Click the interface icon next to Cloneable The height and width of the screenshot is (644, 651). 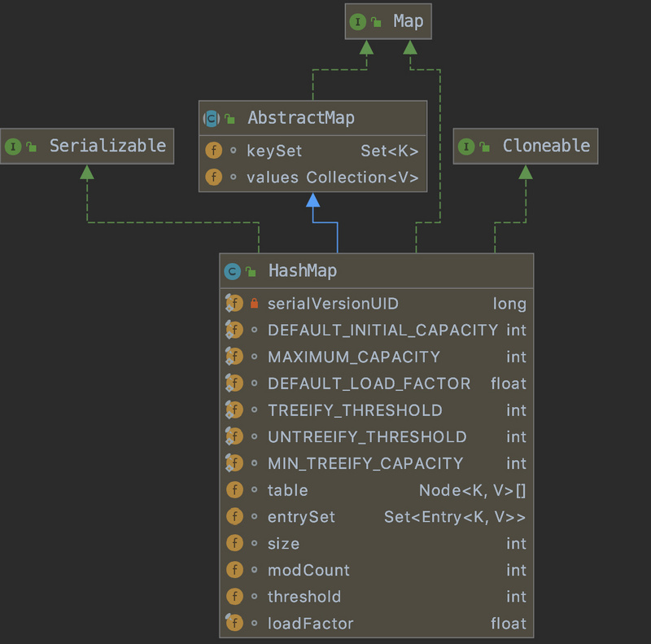tap(465, 147)
